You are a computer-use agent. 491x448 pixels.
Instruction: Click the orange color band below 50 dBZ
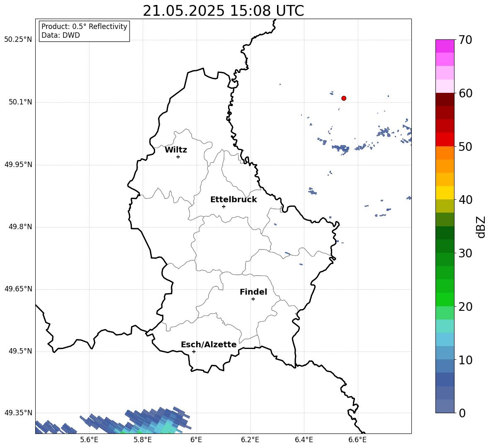(445, 153)
